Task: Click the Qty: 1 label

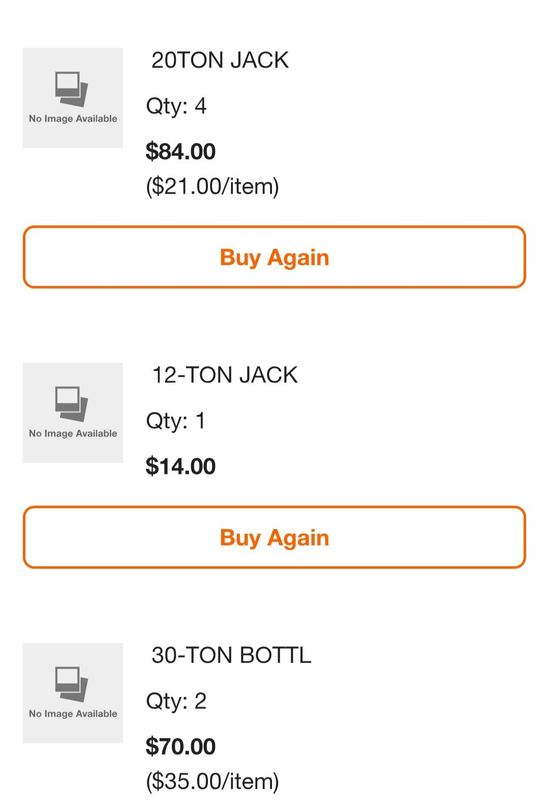Action: [176, 421]
